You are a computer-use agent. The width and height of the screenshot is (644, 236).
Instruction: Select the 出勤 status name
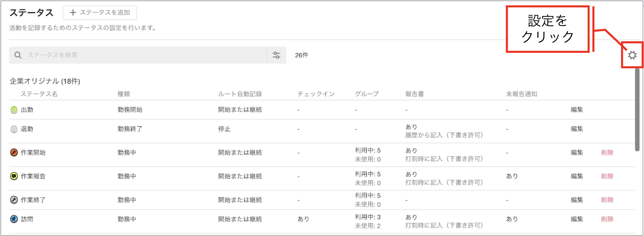[27, 110]
